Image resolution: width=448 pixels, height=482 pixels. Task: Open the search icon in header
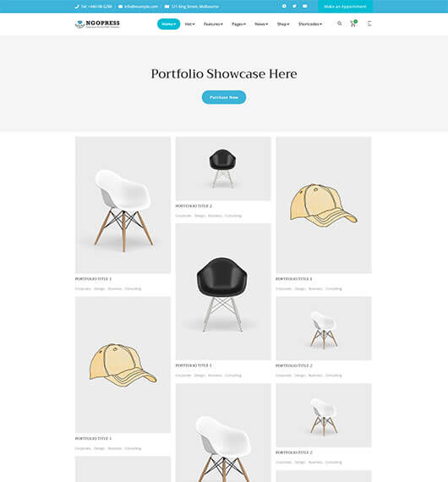(x=339, y=24)
